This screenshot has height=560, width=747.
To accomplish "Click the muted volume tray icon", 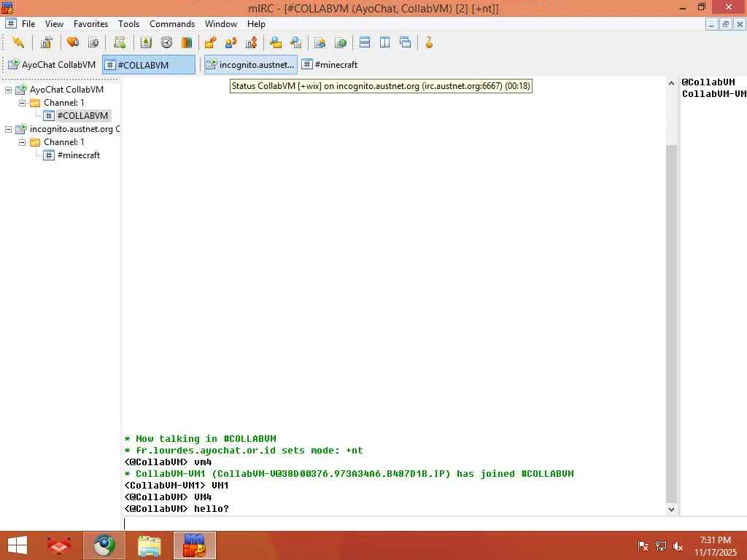I will coord(678,546).
